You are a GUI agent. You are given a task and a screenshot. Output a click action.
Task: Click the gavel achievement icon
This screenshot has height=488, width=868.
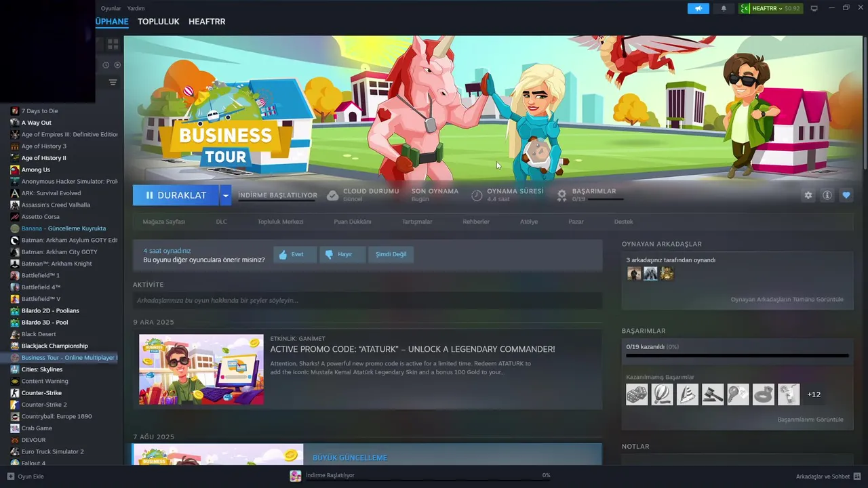tap(713, 394)
